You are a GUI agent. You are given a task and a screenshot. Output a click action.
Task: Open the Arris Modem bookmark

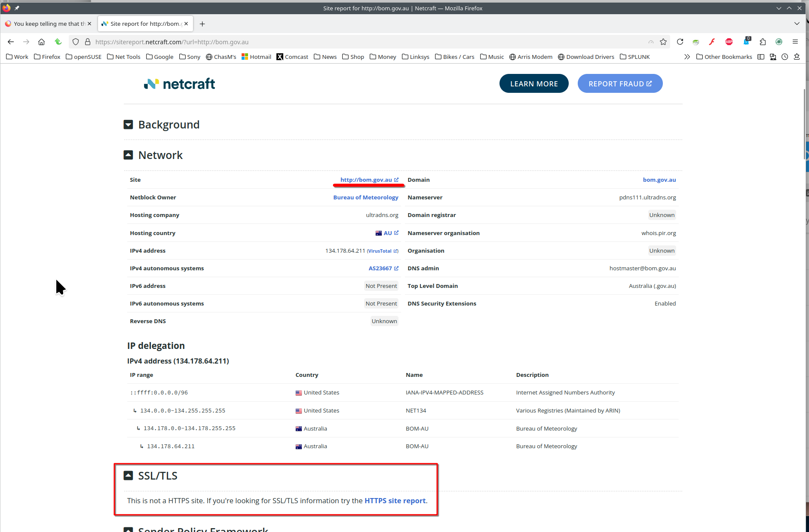tap(531, 57)
